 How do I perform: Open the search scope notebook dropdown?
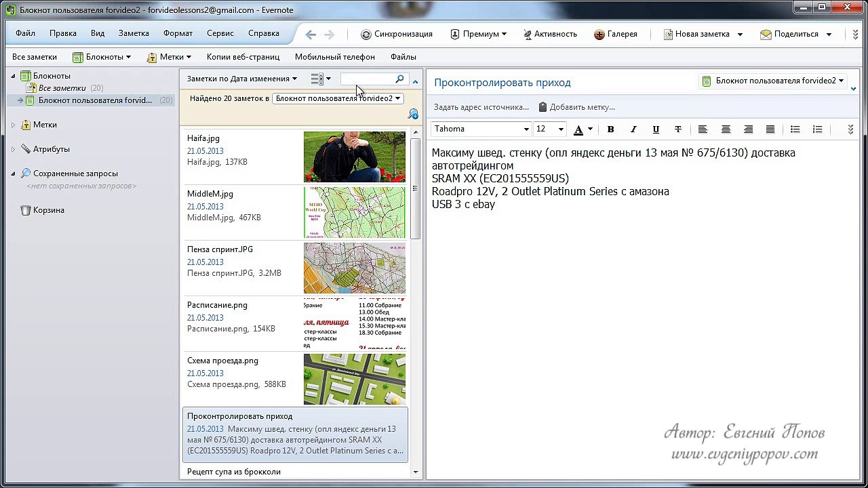click(338, 99)
